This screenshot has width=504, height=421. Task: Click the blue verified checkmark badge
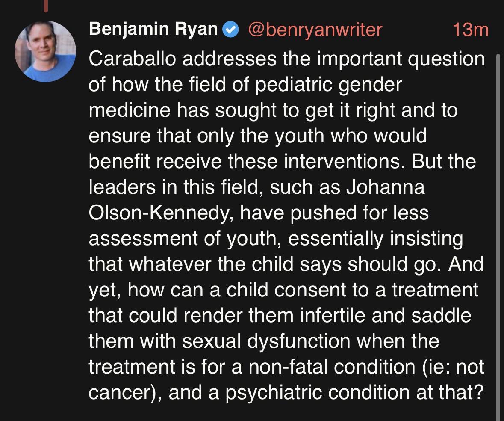(231, 30)
